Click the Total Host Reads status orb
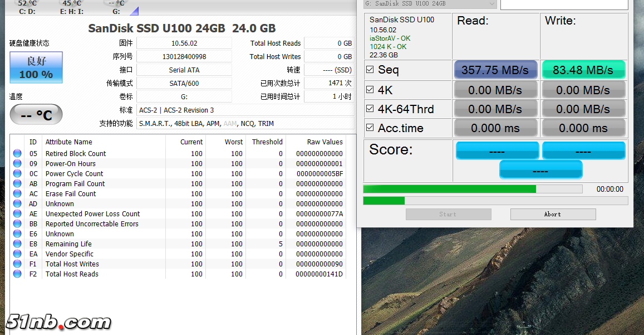Screen dimensions: 644x335 [17, 274]
